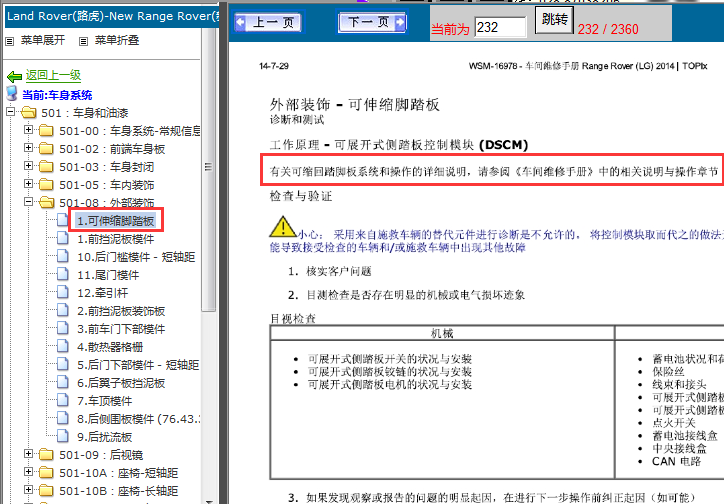Image resolution: width=724 pixels, height=504 pixels.
Task: Click the 501-00 folder icon
Action: pos(46,131)
